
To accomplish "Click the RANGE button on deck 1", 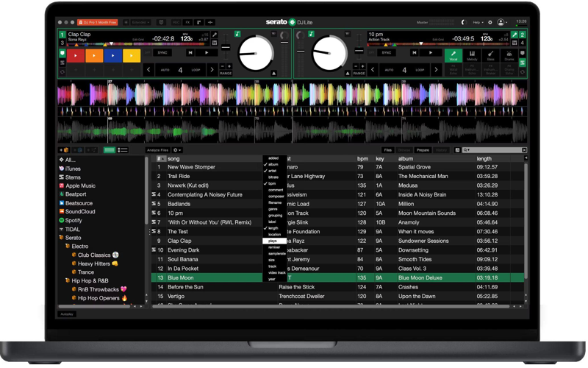I will point(226,74).
